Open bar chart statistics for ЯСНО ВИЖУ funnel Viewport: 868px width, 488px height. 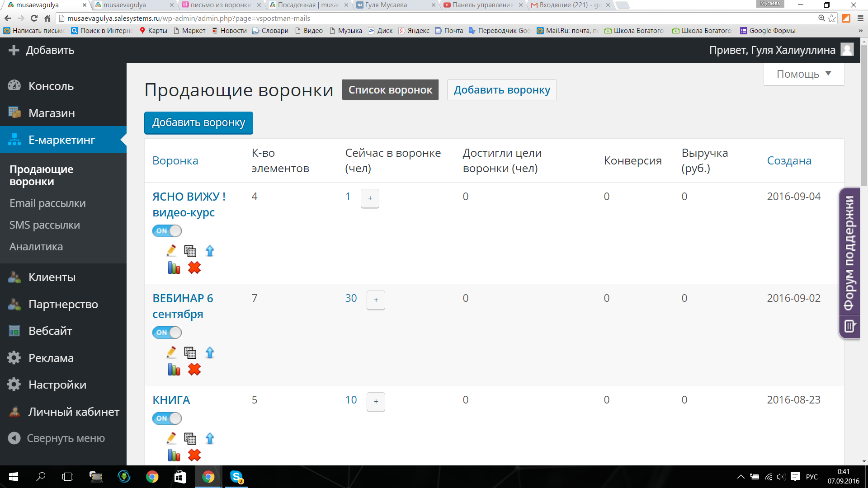(x=174, y=268)
